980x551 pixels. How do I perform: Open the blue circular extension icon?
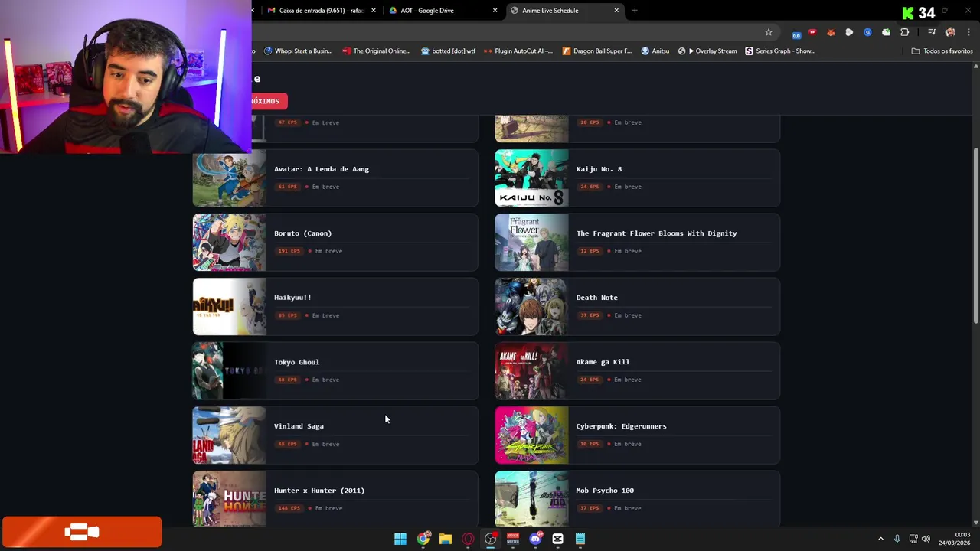tap(867, 32)
